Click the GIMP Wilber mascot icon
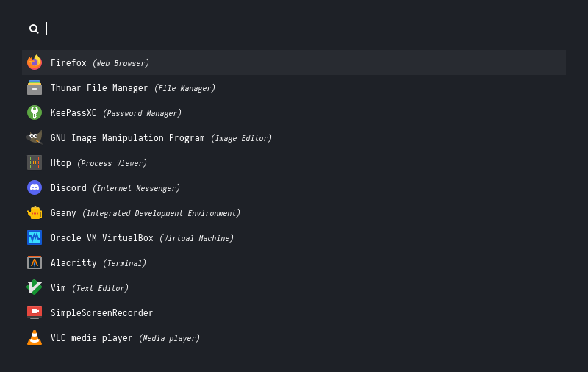Viewport: 588px width, 372px height. click(x=35, y=137)
